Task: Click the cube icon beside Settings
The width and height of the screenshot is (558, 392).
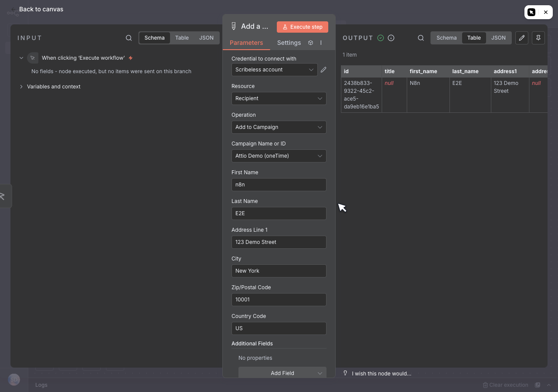Action: click(x=311, y=43)
